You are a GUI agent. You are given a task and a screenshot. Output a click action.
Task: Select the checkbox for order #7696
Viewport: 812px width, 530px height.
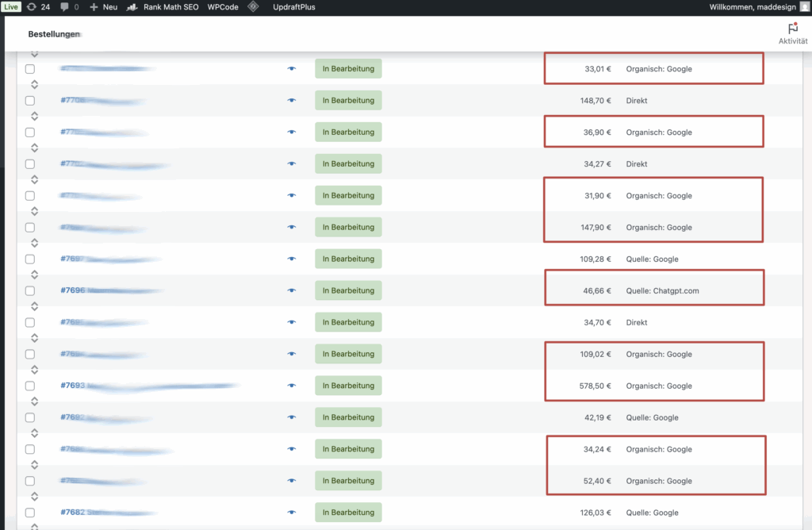click(x=30, y=291)
